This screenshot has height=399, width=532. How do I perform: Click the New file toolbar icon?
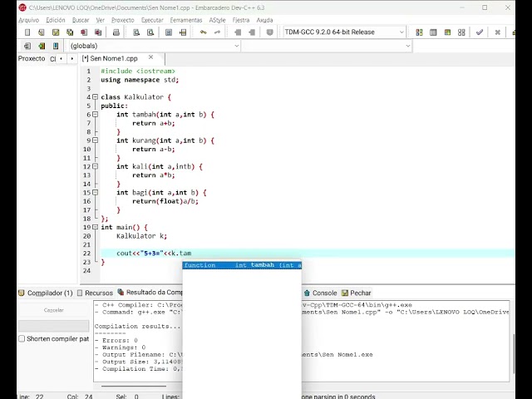pos(27,32)
